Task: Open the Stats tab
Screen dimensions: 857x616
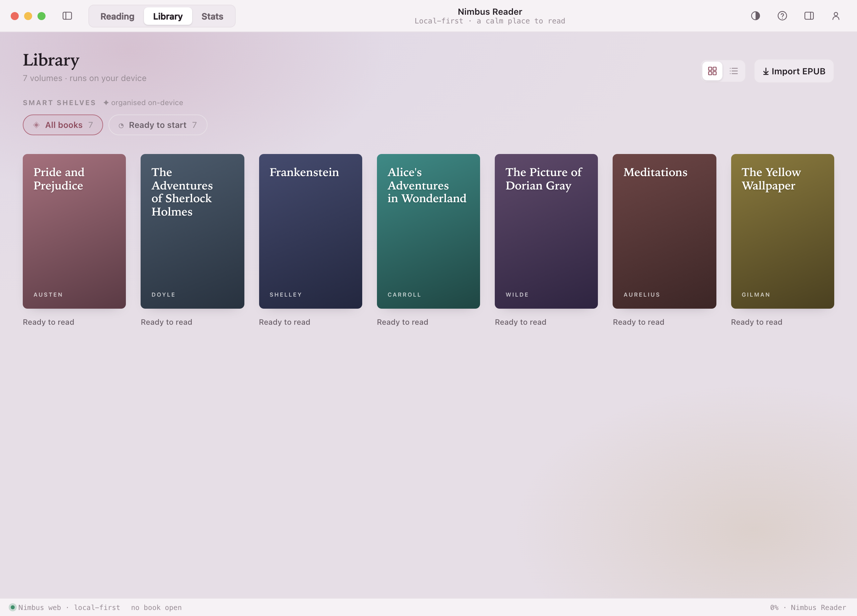Action: (x=212, y=16)
